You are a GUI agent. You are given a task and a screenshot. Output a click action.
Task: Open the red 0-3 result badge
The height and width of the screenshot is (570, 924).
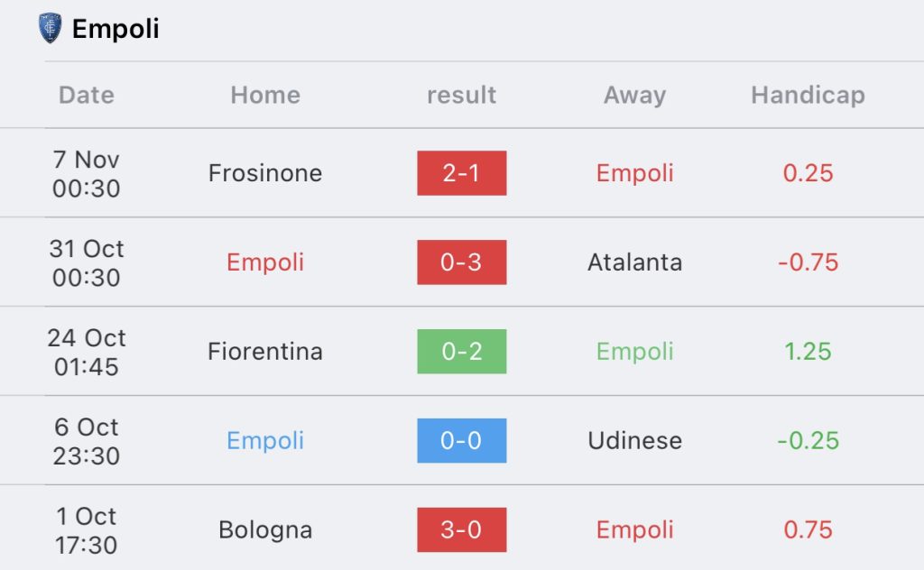coord(461,262)
